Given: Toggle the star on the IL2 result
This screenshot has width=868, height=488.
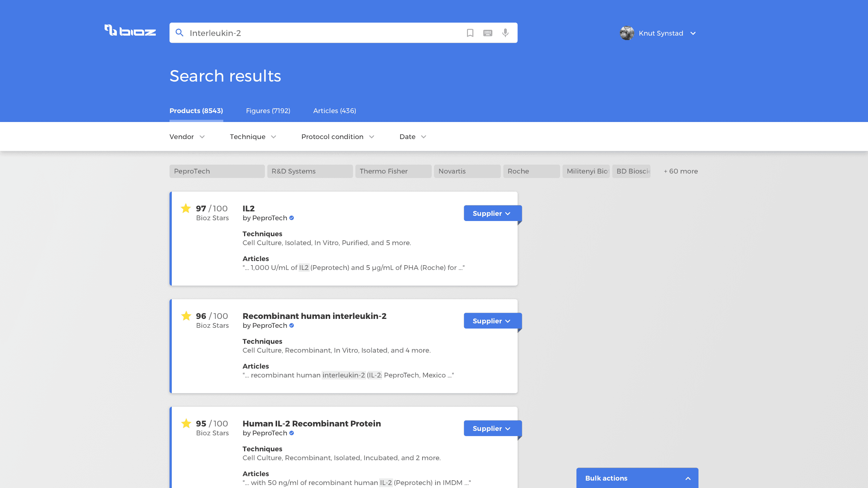Looking at the screenshot, I should [x=186, y=208].
